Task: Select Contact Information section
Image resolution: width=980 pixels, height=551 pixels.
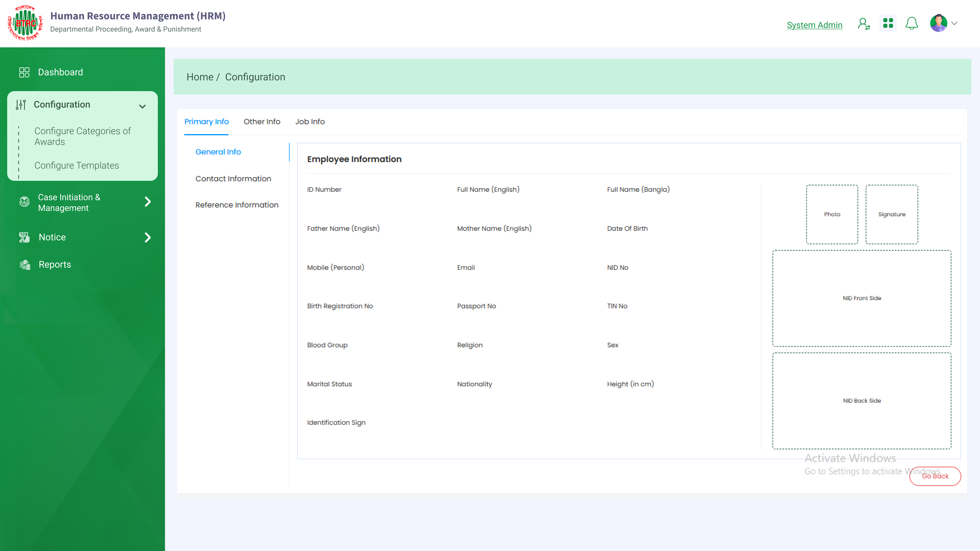Action: click(x=233, y=179)
